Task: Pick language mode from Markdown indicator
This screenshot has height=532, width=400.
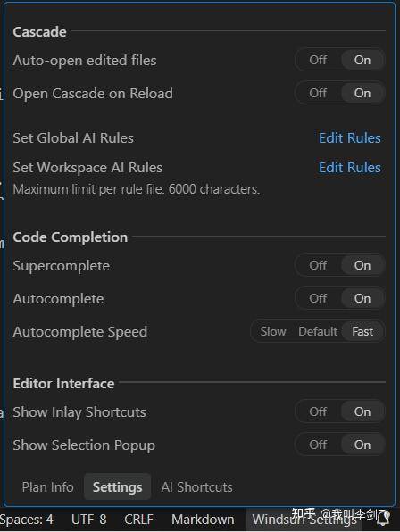Action: point(203,520)
